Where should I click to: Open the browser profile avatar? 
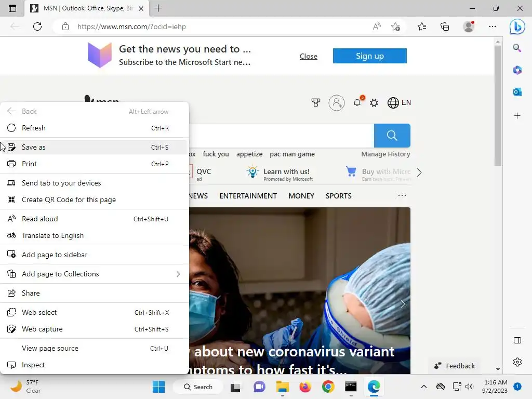[469, 26]
